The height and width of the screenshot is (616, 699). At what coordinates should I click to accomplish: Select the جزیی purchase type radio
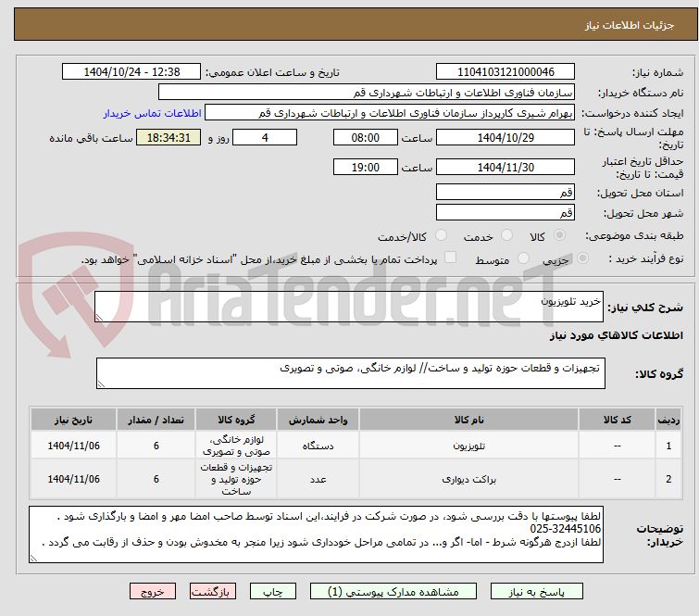(x=582, y=258)
